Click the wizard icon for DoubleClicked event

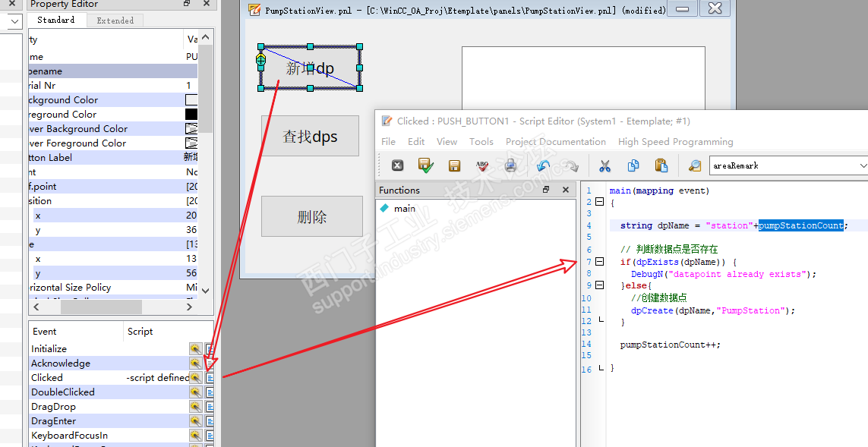195,392
